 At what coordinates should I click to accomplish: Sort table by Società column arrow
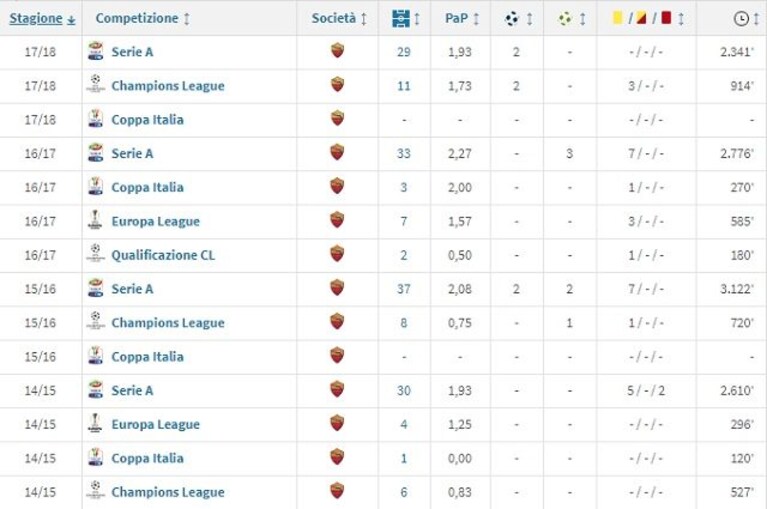coord(363,19)
